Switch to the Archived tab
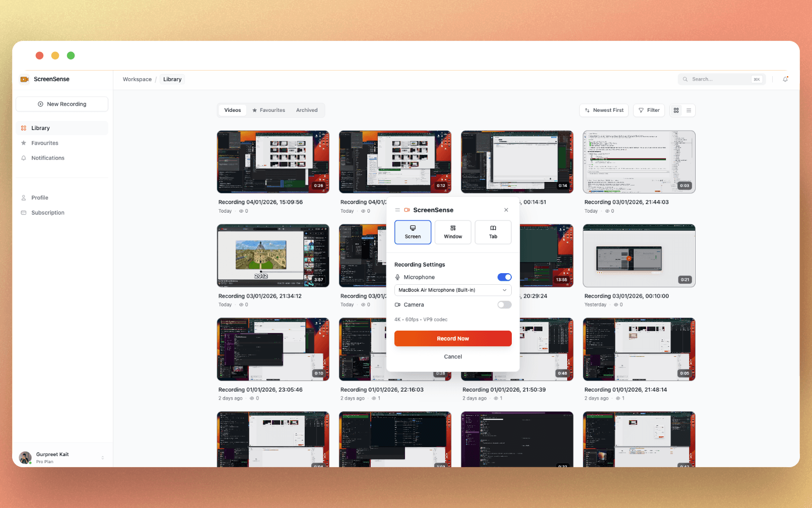 coord(306,110)
